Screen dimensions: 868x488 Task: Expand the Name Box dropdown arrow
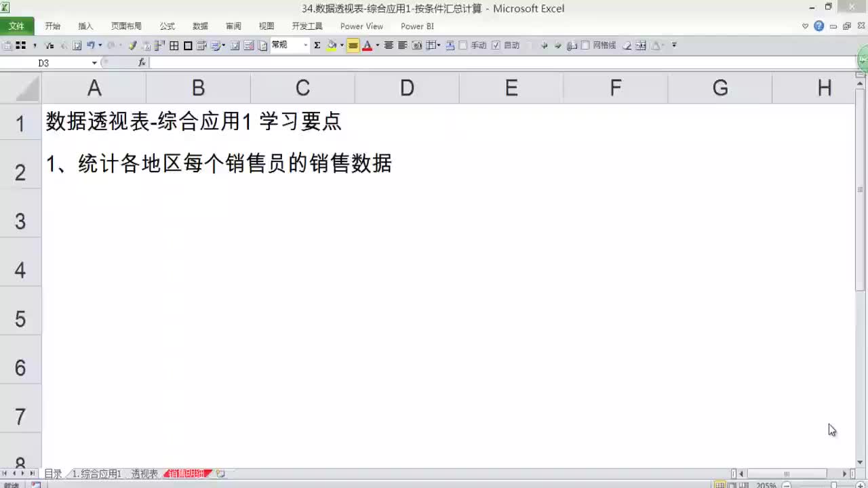click(94, 63)
